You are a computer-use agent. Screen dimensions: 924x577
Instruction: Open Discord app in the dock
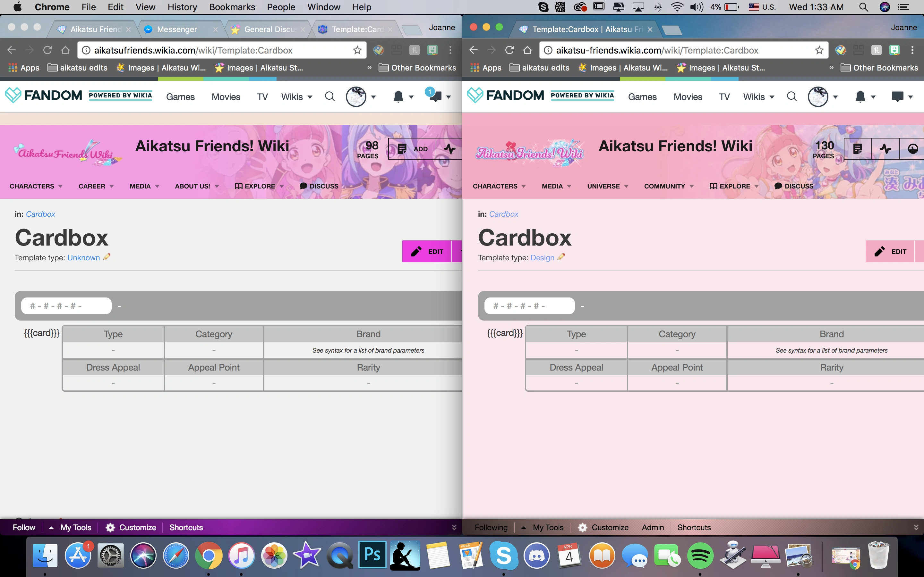click(x=536, y=555)
